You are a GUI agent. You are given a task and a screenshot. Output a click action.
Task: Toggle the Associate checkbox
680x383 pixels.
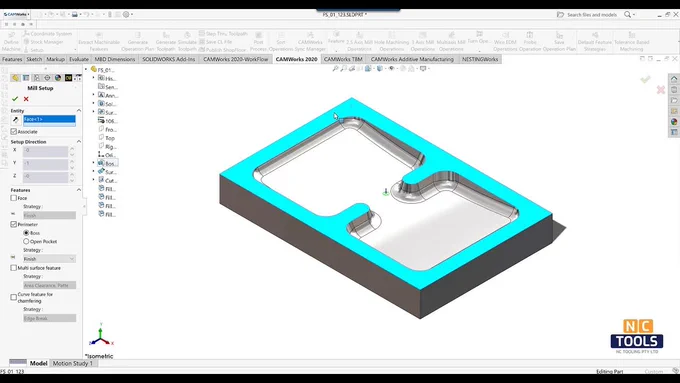coord(14,131)
